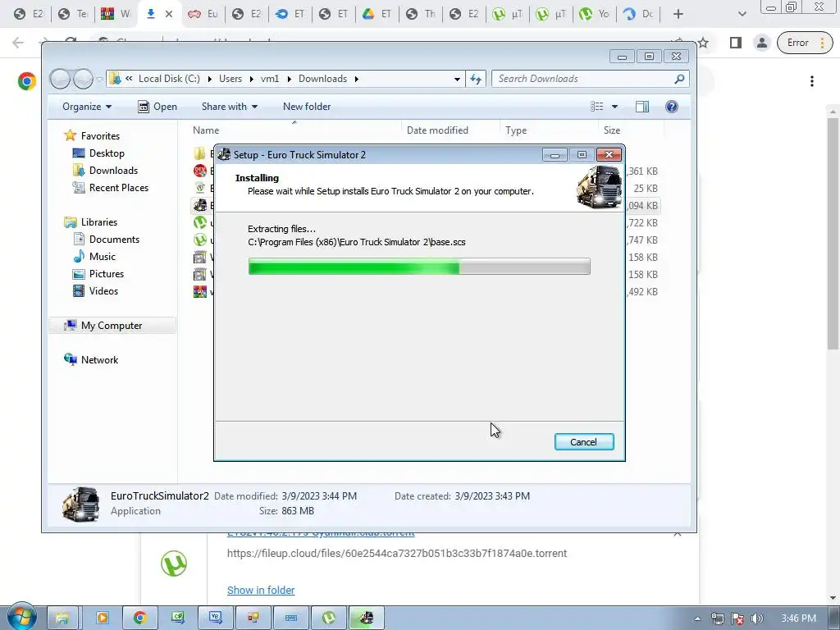Open downloads page three-dot menu
This screenshot has width=840, height=630.
click(812, 81)
